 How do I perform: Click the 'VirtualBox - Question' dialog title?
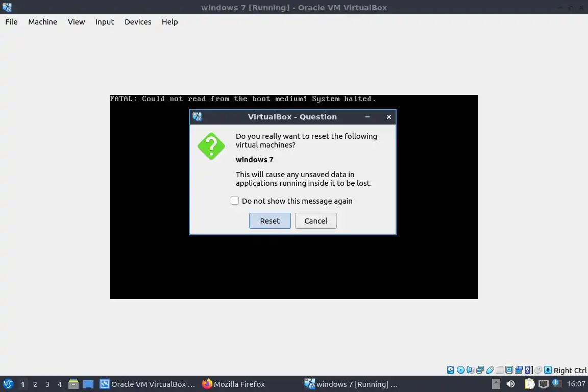pos(292,117)
